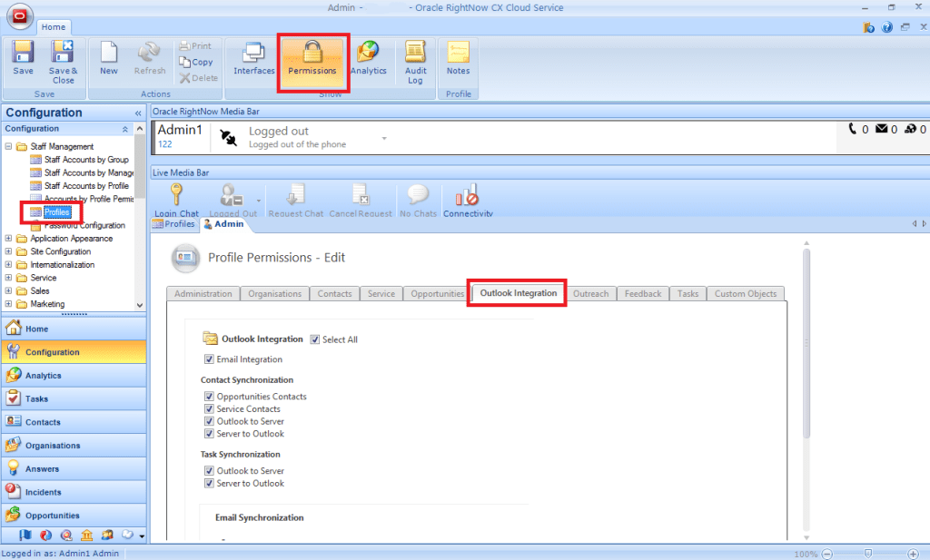Open the phone status dropdown arrow

point(384,138)
